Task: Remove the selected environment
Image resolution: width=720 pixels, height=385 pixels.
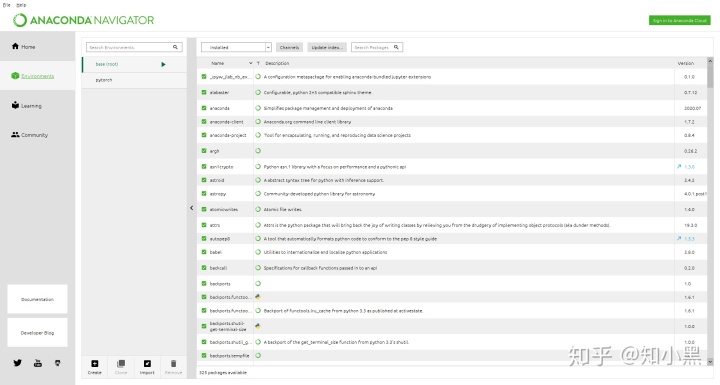Action: pos(173,367)
